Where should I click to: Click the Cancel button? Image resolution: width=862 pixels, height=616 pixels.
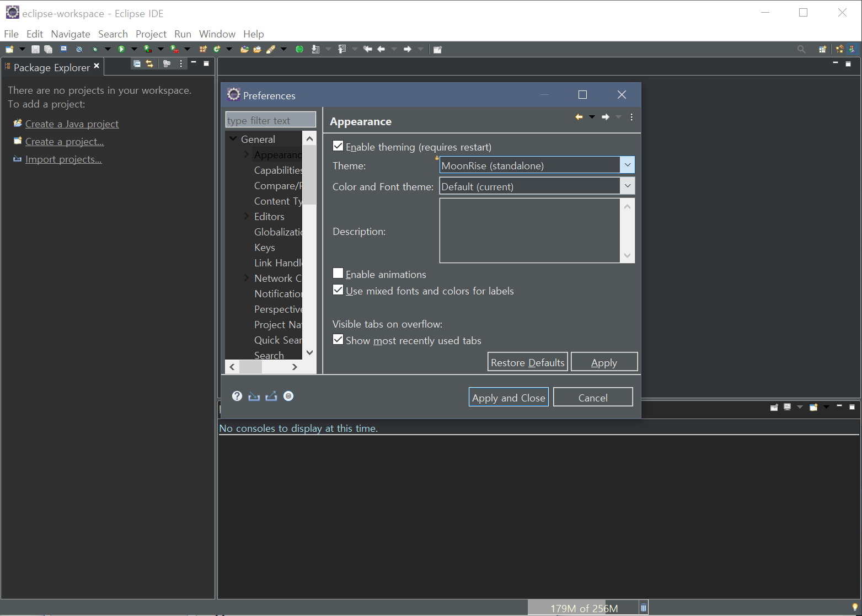click(593, 398)
